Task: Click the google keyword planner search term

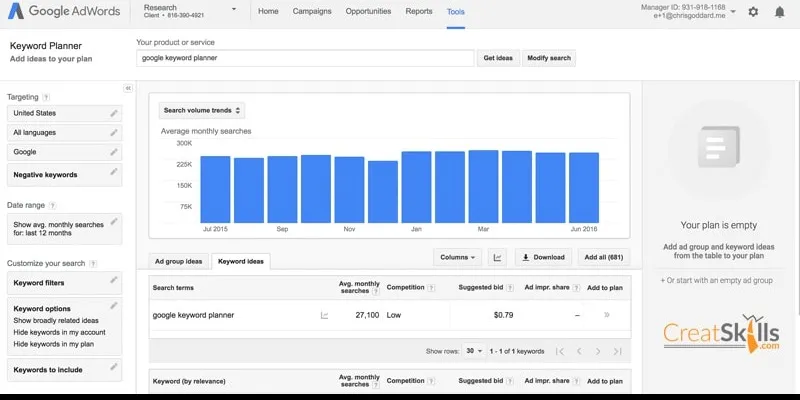Action: pos(193,315)
